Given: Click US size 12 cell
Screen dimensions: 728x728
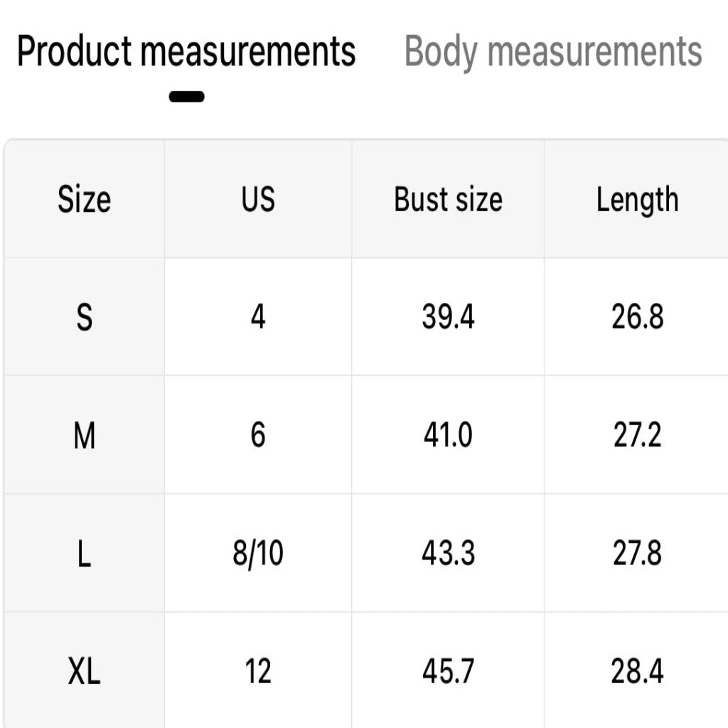Looking at the screenshot, I should click(258, 671).
